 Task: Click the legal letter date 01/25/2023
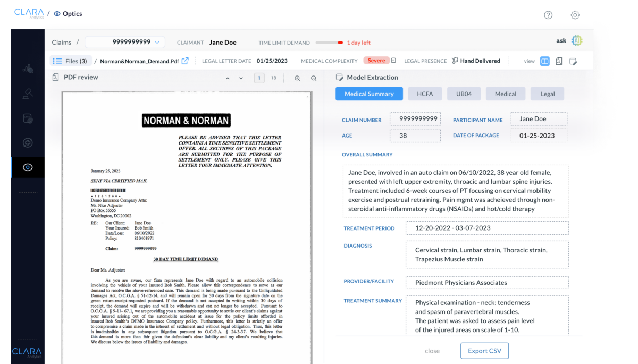[x=272, y=61]
